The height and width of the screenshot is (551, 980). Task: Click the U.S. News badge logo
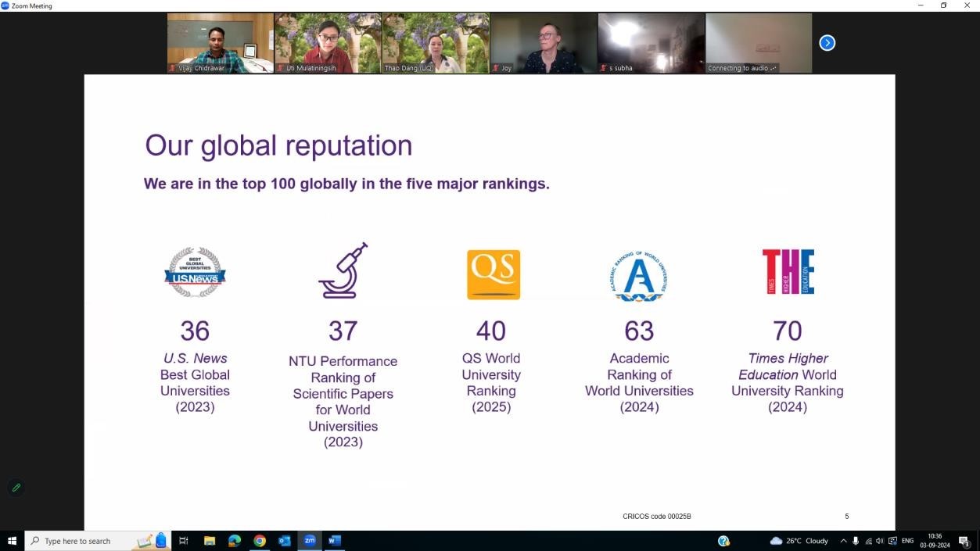195,273
